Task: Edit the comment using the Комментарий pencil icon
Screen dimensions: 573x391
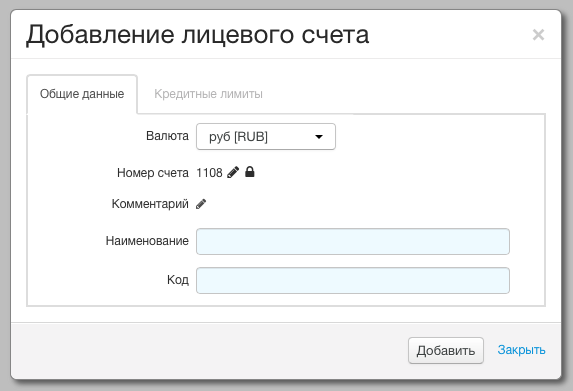Action: click(201, 204)
